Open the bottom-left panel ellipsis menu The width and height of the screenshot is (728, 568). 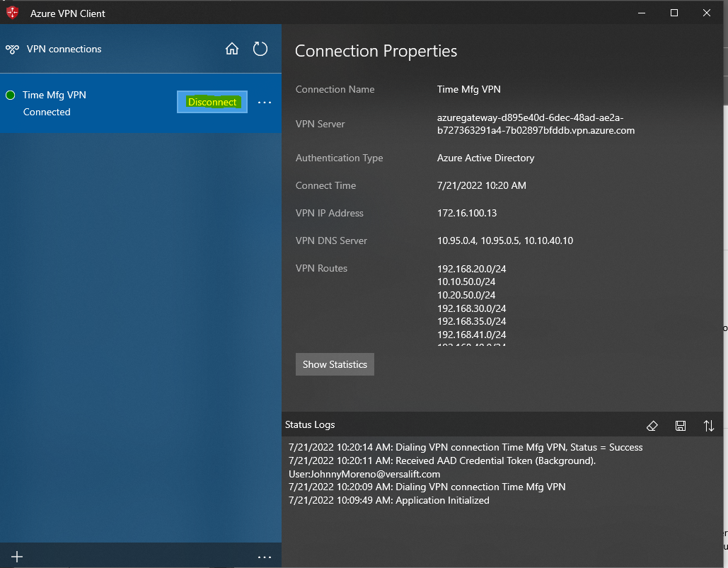click(265, 557)
